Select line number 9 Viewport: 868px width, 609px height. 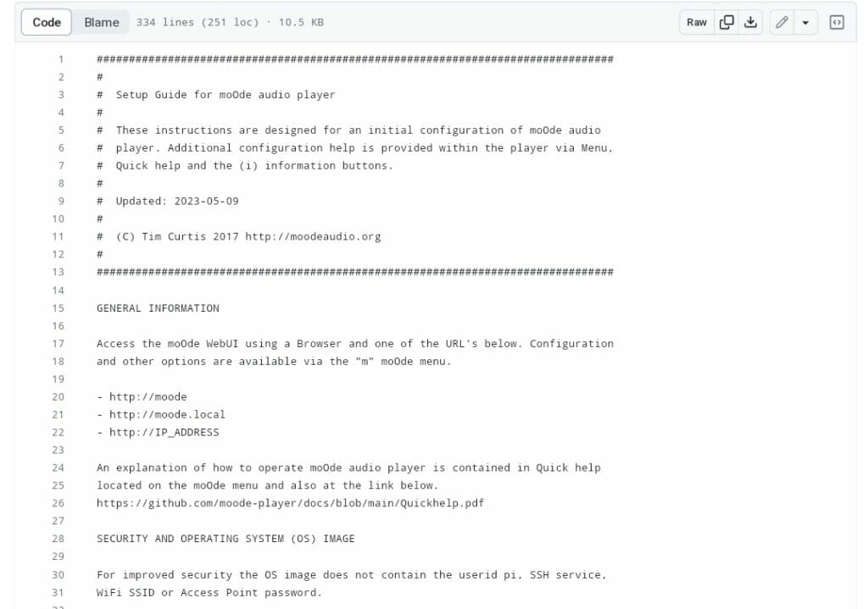[x=61, y=201]
